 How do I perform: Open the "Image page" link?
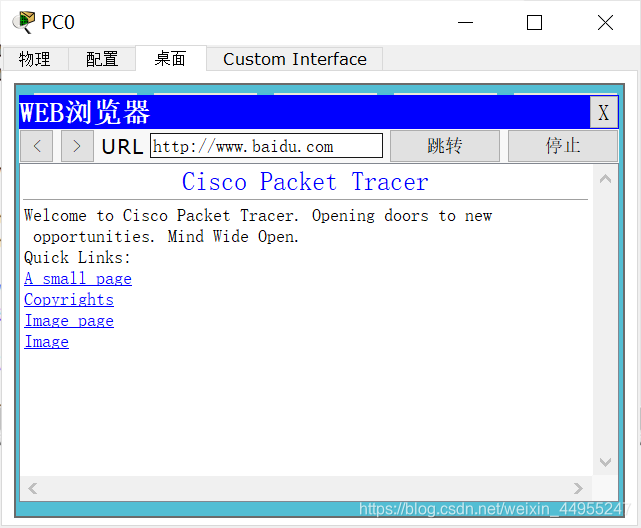tap(69, 321)
